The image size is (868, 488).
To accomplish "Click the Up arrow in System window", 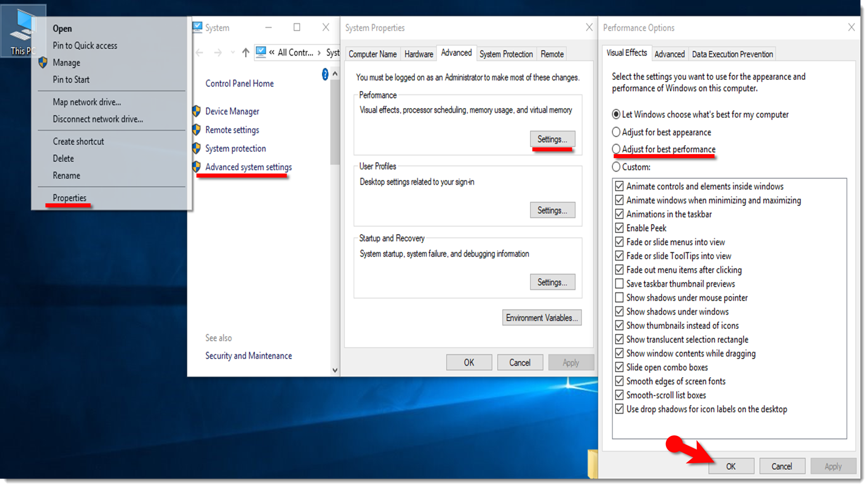I will click(x=245, y=53).
